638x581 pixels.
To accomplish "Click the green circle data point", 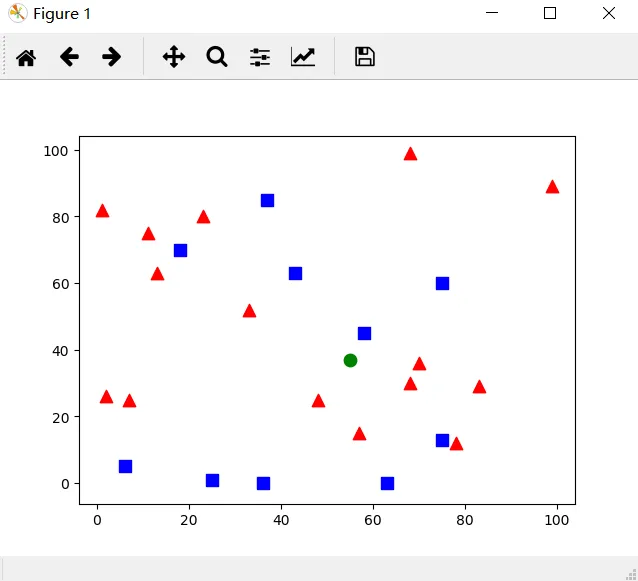I will (350, 360).
